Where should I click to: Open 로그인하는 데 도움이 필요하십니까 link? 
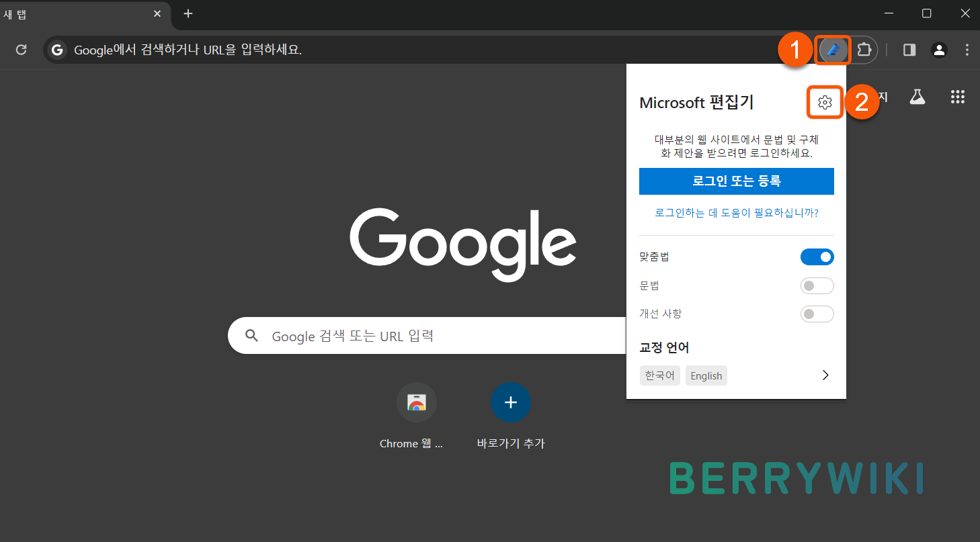tap(736, 213)
